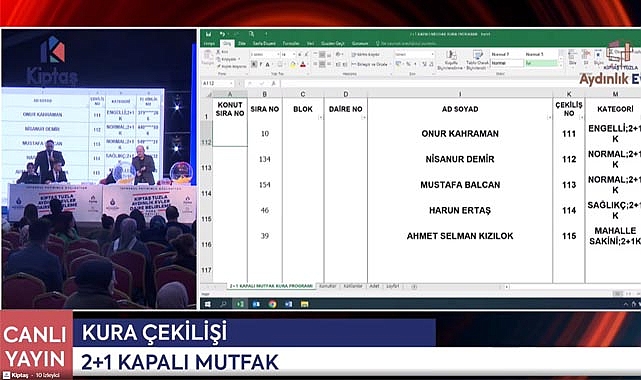
Task: Switch to the Veri ribbon tab
Action: point(310,43)
